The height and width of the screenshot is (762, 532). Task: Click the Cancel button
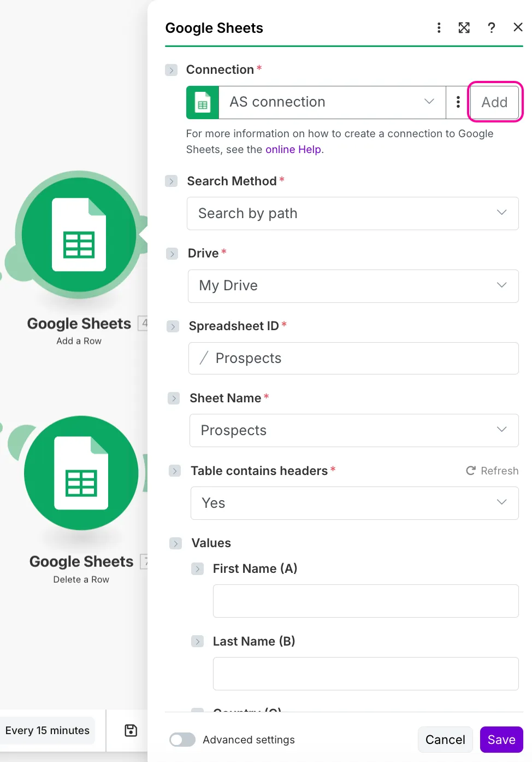(446, 740)
